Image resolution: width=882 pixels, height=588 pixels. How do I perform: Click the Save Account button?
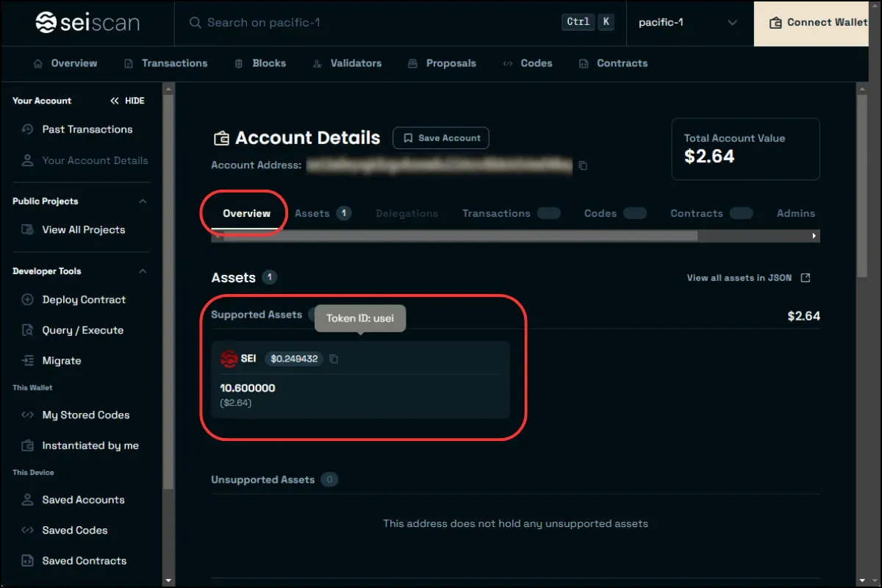tap(441, 138)
